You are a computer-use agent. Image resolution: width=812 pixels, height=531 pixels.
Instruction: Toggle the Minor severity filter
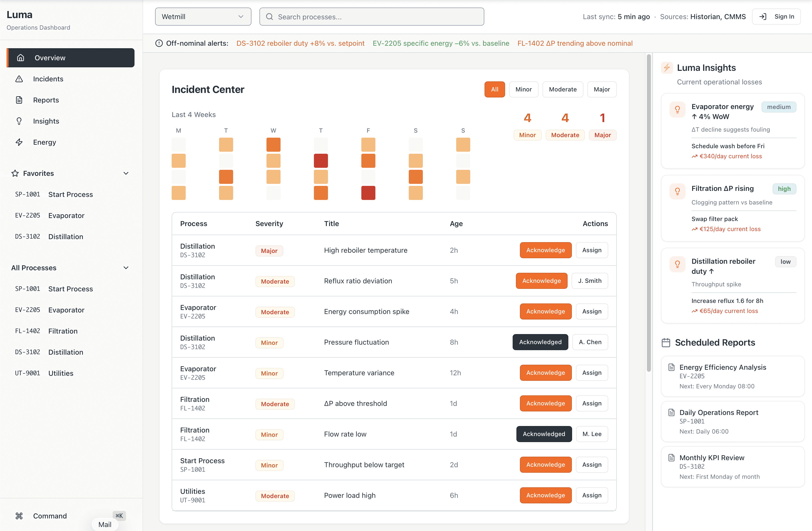[x=523, y=89]
